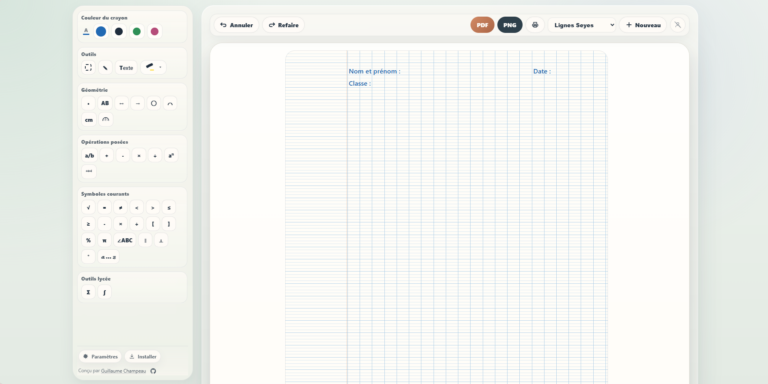Insert the perpendicular ⊥ symbol

click(161, 240)
